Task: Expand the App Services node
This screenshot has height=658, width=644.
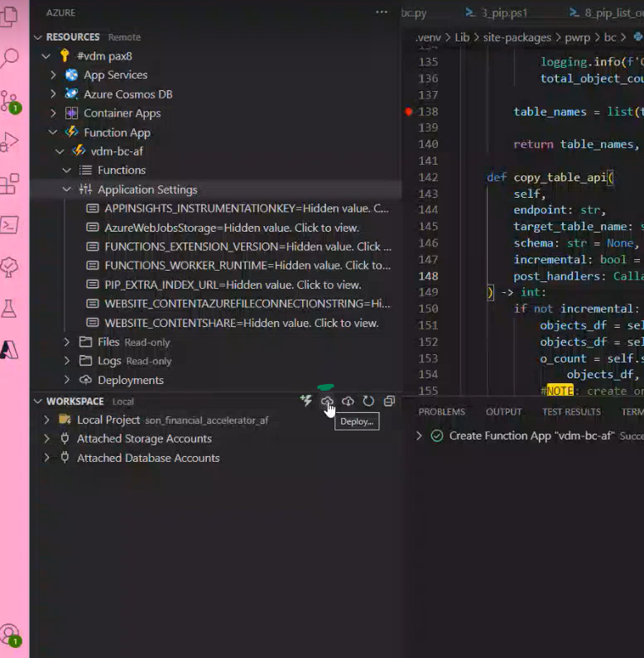Action: [x=53, y=75]
